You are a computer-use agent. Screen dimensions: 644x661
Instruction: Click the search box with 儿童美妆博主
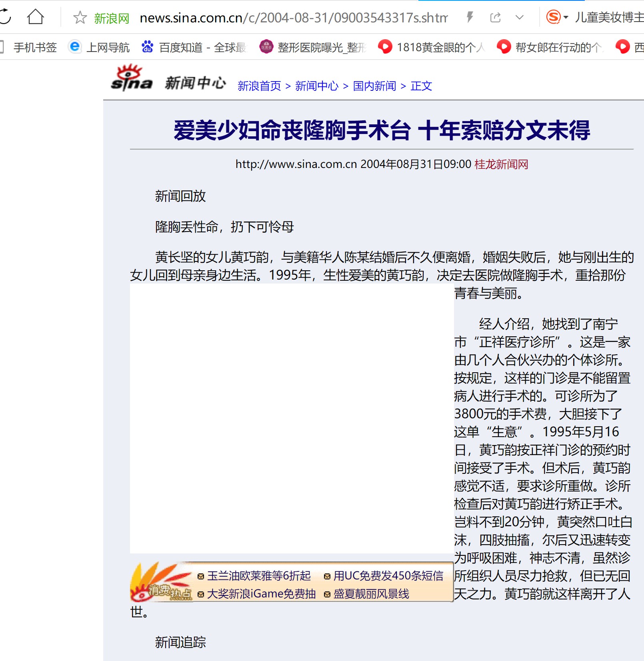(609, 17)
